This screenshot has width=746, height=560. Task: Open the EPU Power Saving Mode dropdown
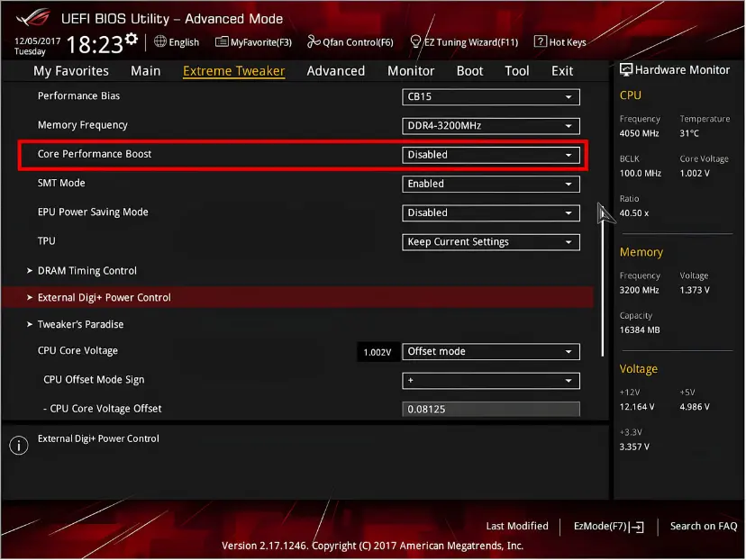[x=490, y=212]
